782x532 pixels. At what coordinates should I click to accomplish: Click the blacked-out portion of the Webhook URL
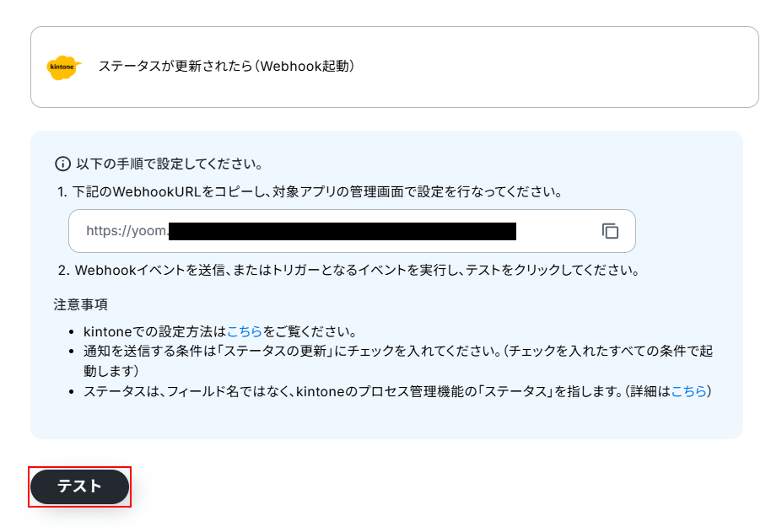[342, 231]
